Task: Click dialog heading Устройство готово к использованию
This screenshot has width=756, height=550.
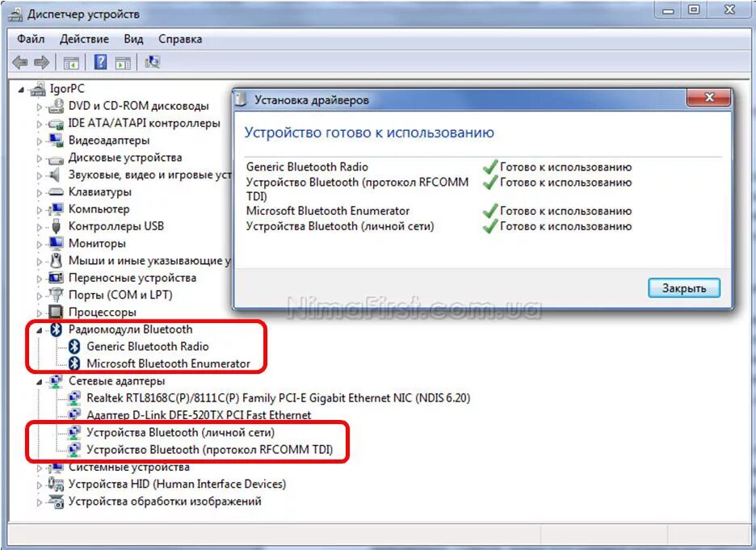Action: 369,132
